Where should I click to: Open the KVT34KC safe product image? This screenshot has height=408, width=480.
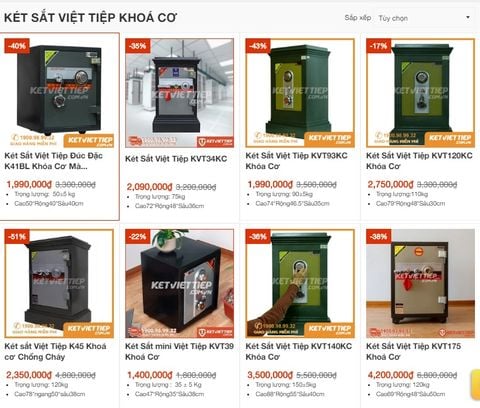[x=179, y=93]
